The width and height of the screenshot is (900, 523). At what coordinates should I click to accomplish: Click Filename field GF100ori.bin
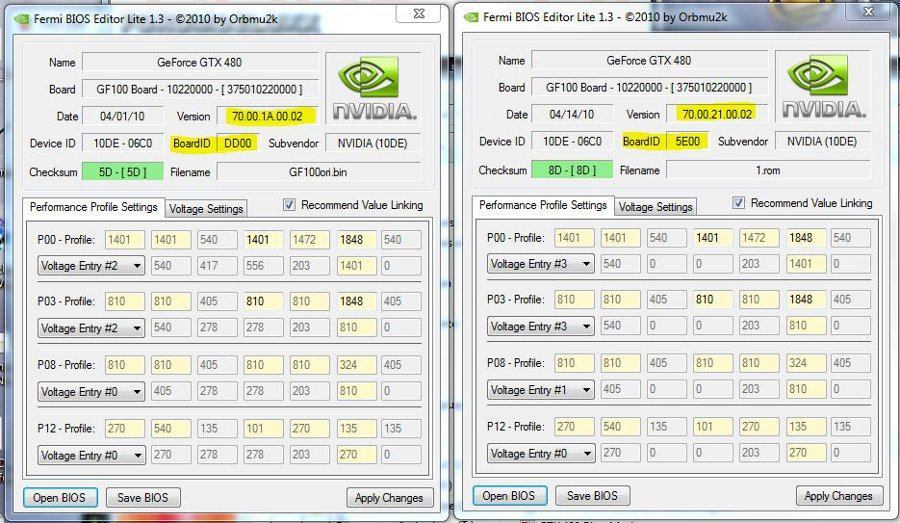pyautogui.click(x=319, y=172)
